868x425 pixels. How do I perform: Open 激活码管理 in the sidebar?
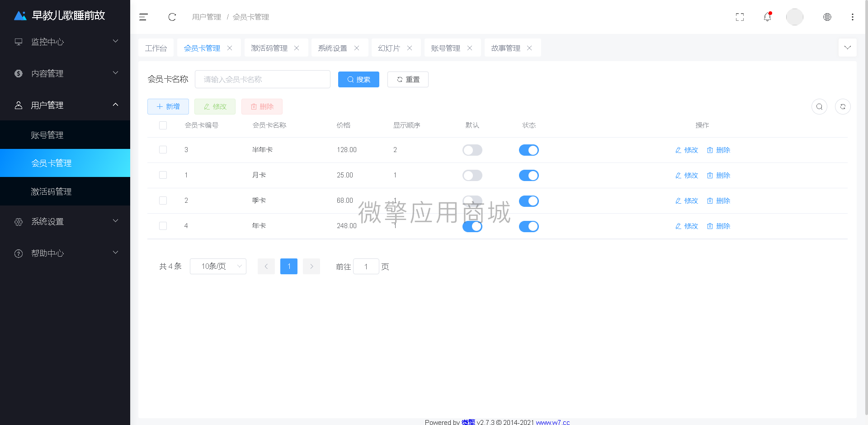(x=65, y=191)
